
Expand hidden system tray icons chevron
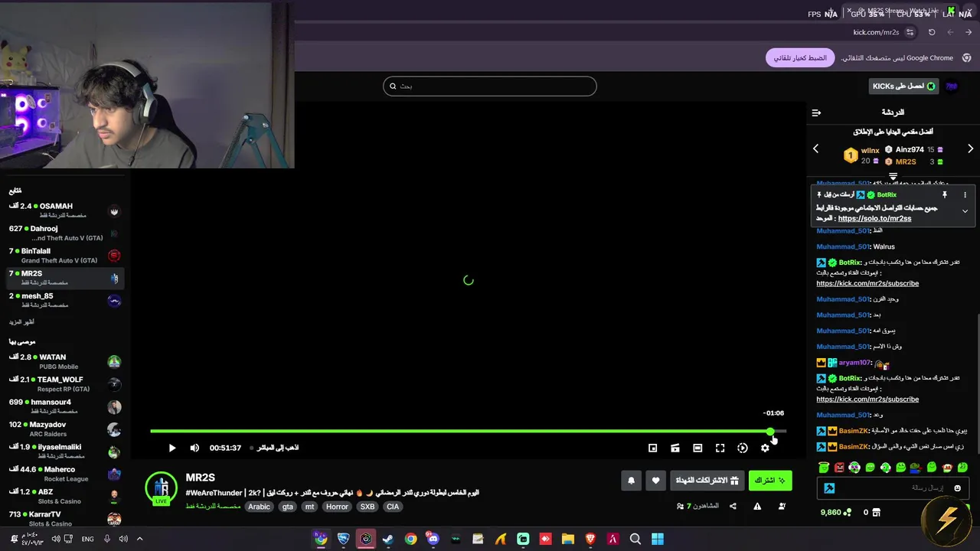point(139,539)
